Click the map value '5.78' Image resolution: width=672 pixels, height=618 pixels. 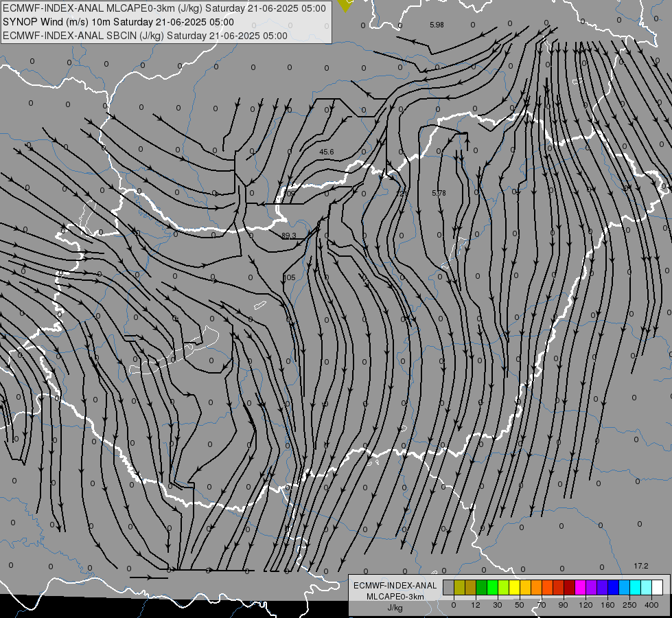pyautogui.click(x=439, y=194)
